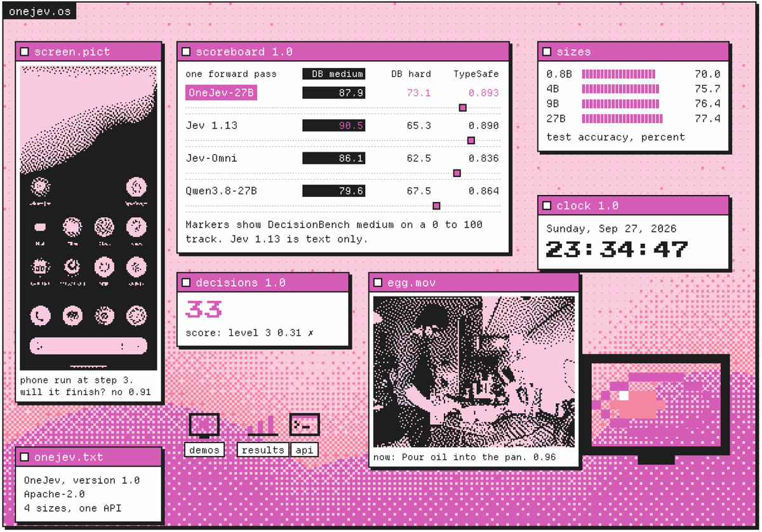Click the 0.8B accuracy bar
This screenshot has height=532, width=762.
(x=618, y=74)
